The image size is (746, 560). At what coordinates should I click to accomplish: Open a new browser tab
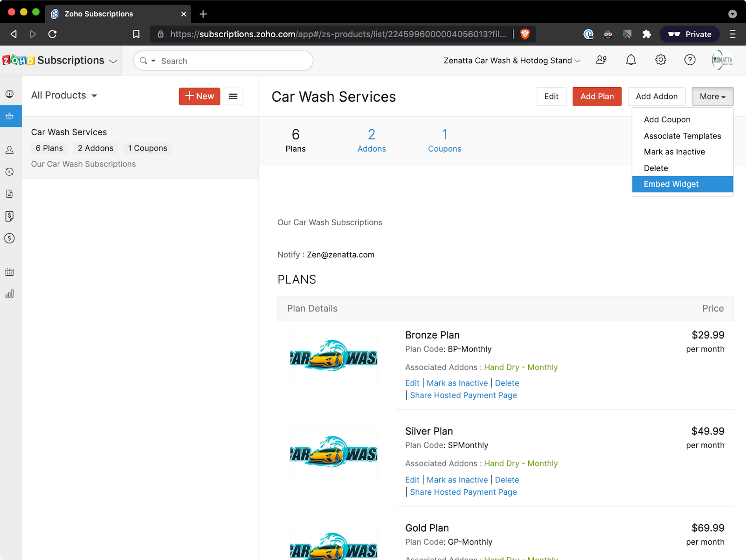pyautogui.click(x=203, y=14)
